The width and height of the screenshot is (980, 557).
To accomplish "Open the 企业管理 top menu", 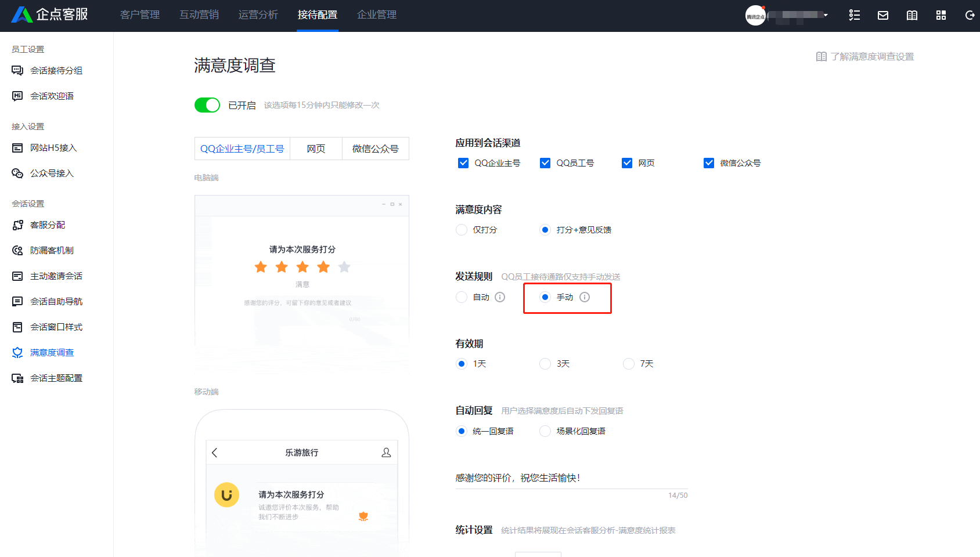I will 377,15.
